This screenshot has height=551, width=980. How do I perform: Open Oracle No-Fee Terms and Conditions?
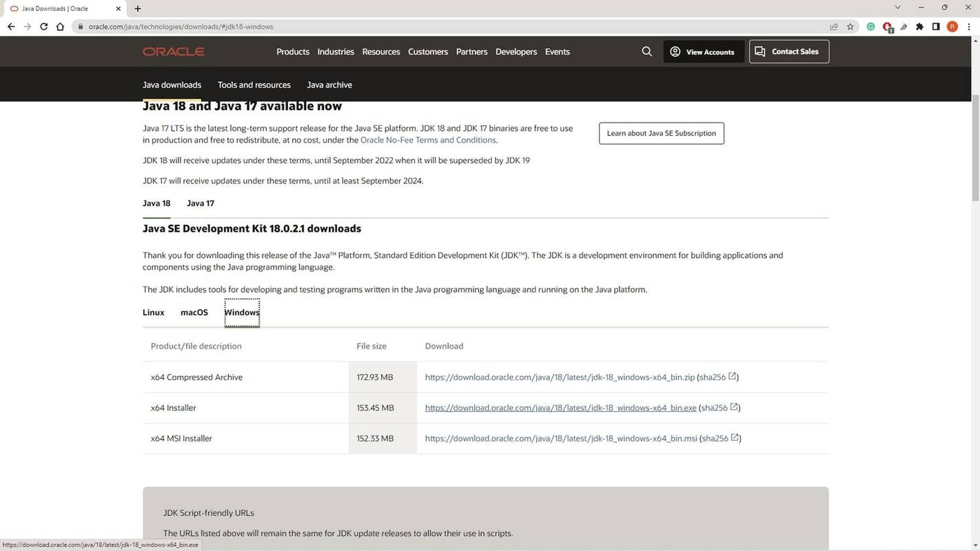pyautogui.click(x=428, y=140)
